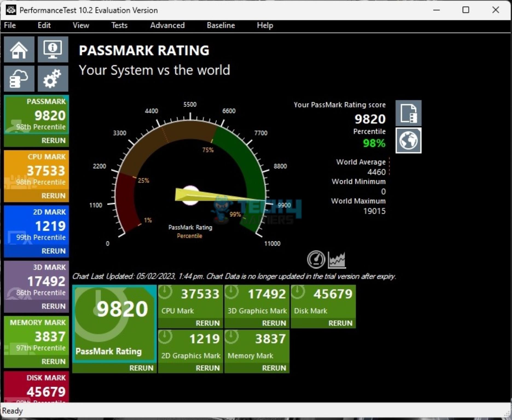Click the 45679 Disk Mark score tile
The width and height of the screenshot is (512, 420).
pos(323,302)
